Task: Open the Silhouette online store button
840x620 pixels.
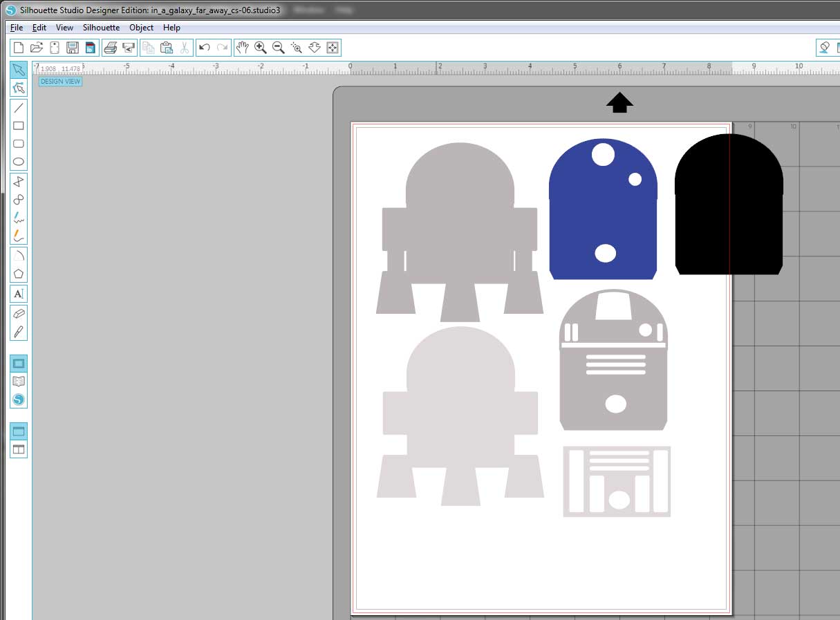Action: click(19, 400)
